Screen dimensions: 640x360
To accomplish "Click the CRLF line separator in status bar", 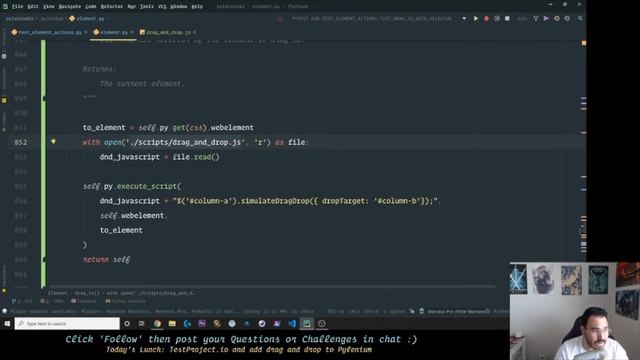I will (354, 311).
